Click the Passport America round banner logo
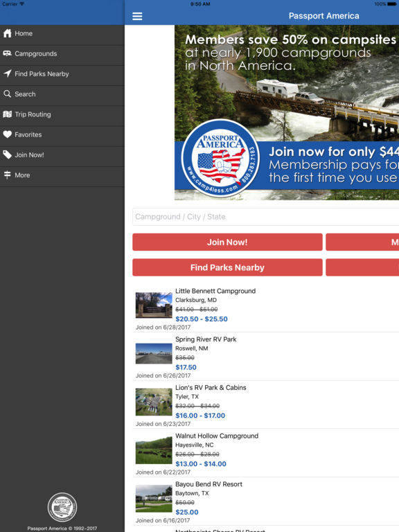The image size is (399, 532). tap(220, 158)
